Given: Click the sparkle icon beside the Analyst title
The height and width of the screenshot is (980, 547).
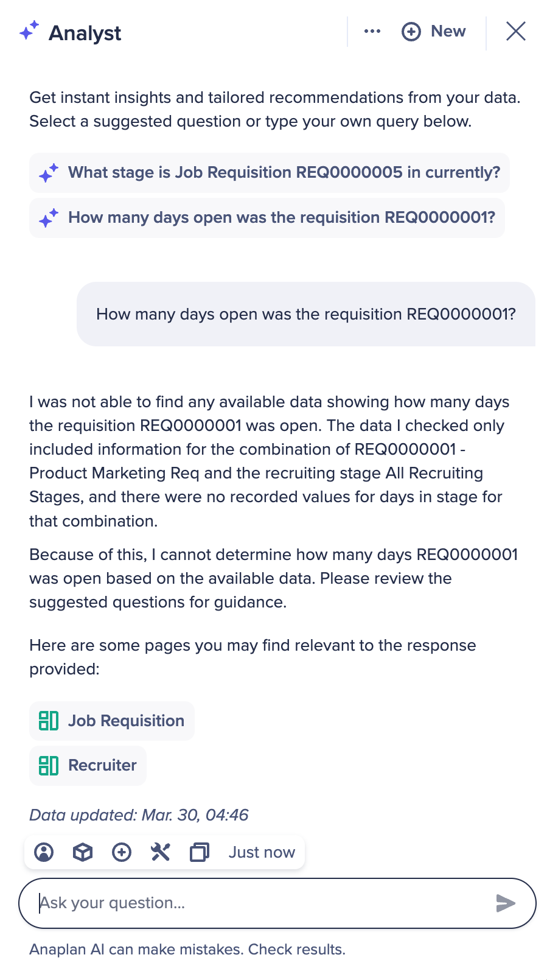Looking at the screenshot, I should click(29, 30).
